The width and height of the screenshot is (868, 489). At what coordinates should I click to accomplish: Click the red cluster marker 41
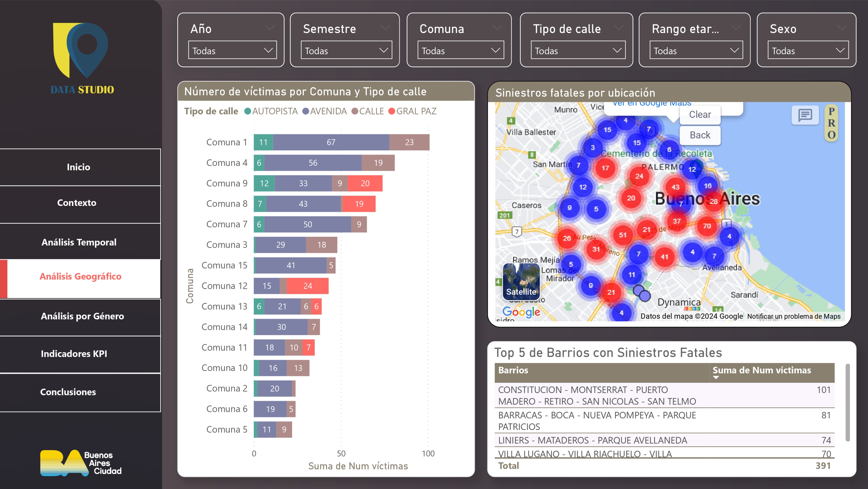pyautogui.click(x=664, y=257)
